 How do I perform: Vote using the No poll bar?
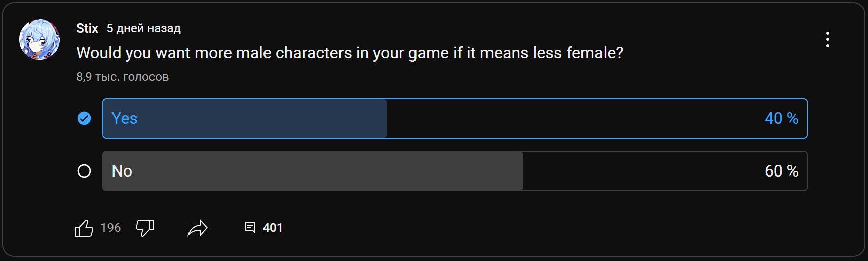coord(455,171)
